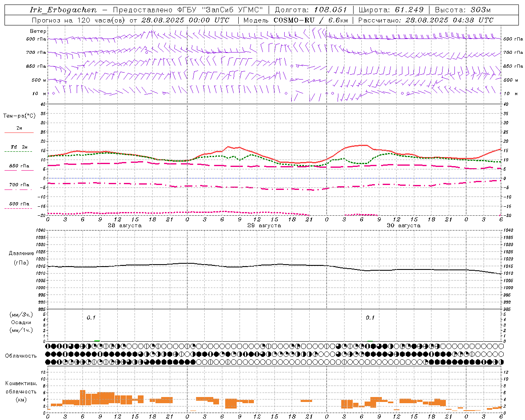Click the '(км)' convective cloud unit label
The height and width of the screenshot is (420, 525).
pyautogui.click(x=21, y=399)
